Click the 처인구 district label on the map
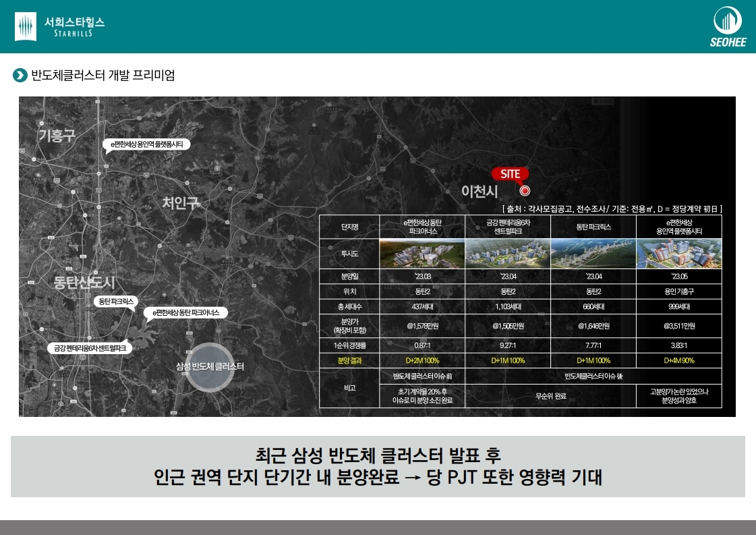The image size is (756, 535). 180,202
